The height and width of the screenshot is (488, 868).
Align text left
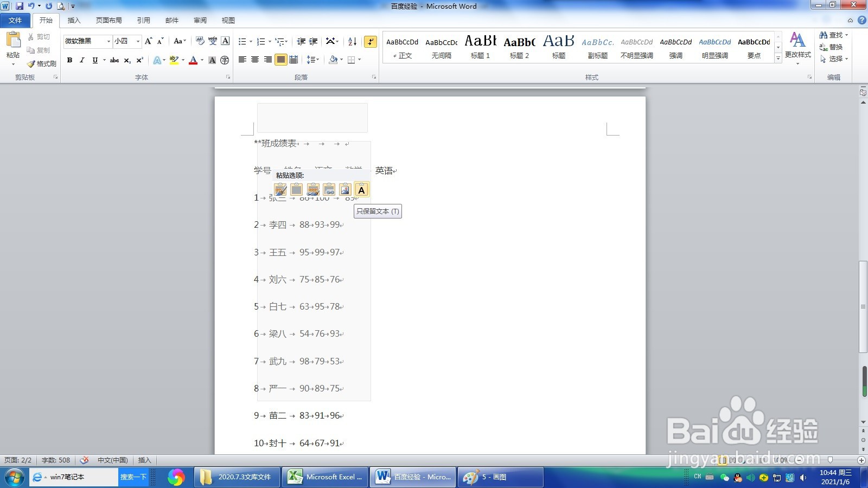[x=242, y=60]
